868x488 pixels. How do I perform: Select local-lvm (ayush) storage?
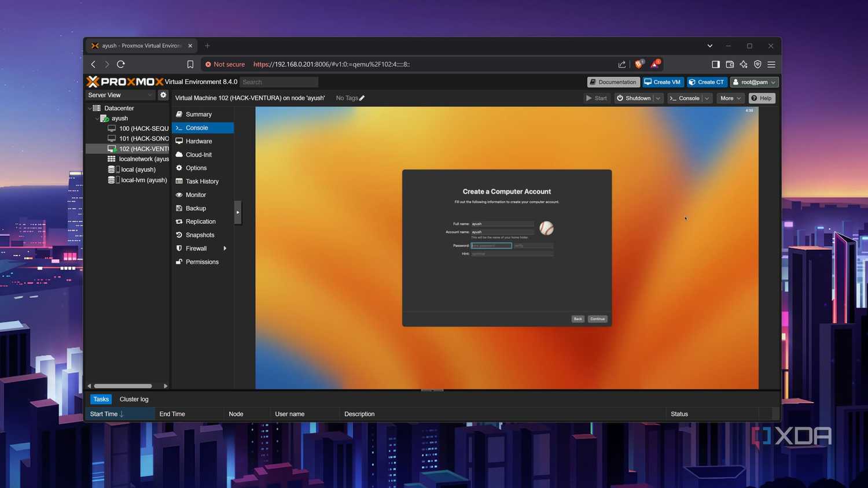pyautogui.click(x=138, y=180)
